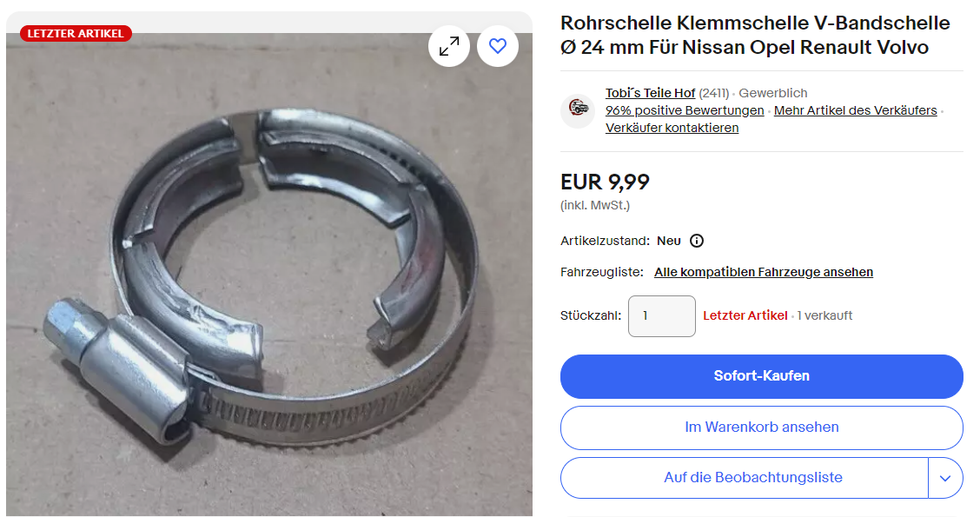Image resolution: width=980 pixels, height=517 pixels.
Task: Open 96% positive Bewertungen link
Action: [685, 110]
